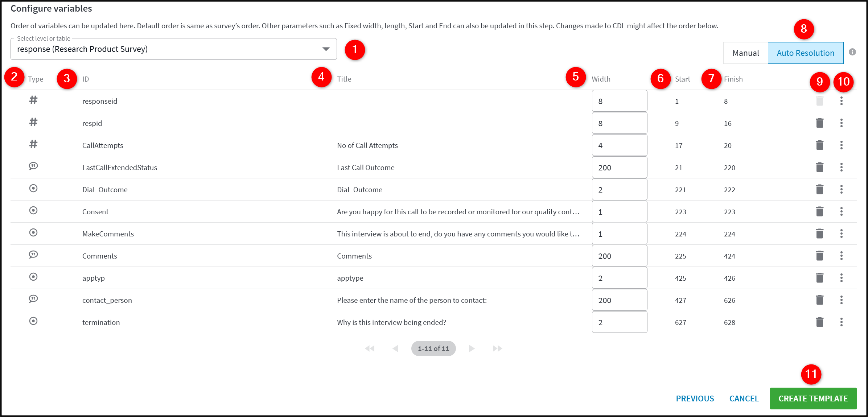
Task: Switch to Manual resolution mode
Action: [745, 53]
